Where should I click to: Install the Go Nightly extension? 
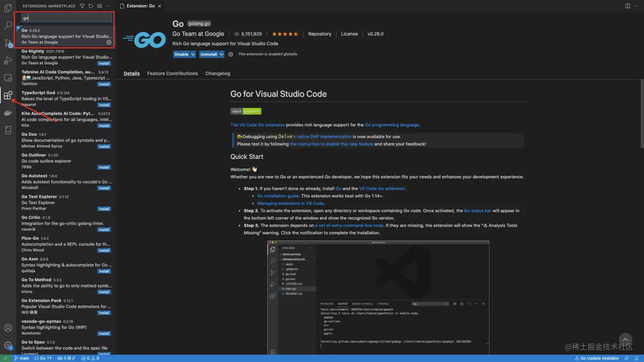tap(104, 63)
